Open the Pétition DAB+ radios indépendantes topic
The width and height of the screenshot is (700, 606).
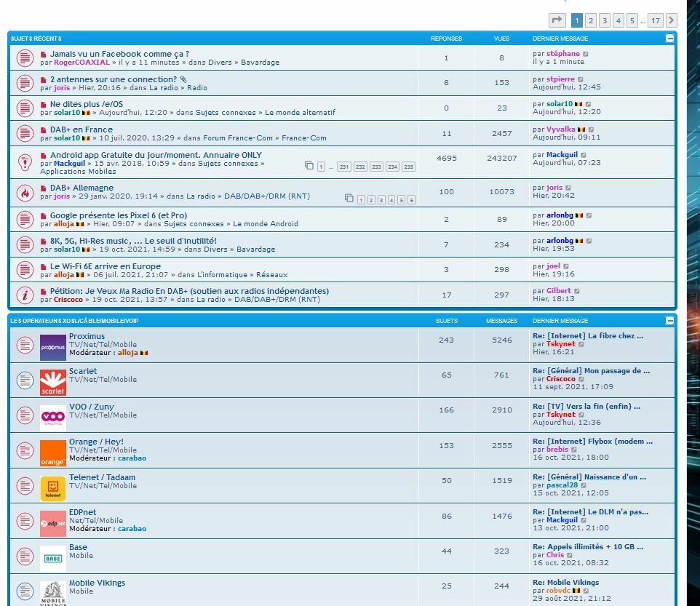[x=189, y=291]
